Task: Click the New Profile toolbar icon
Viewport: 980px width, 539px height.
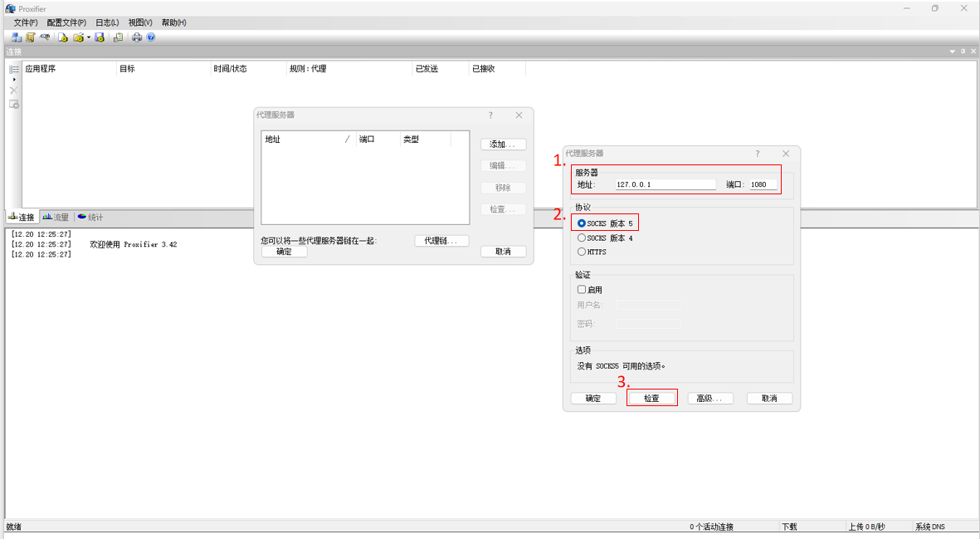Action: pos(62,37)
